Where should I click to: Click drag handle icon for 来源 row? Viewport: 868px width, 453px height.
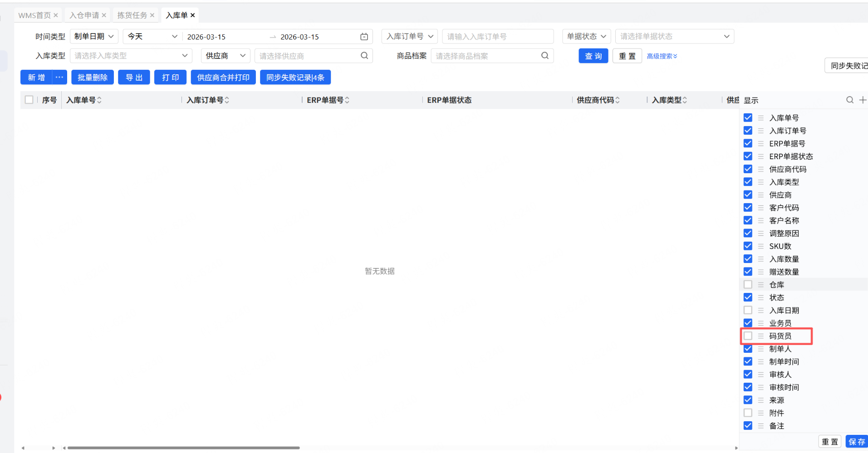tap(761, 400)
